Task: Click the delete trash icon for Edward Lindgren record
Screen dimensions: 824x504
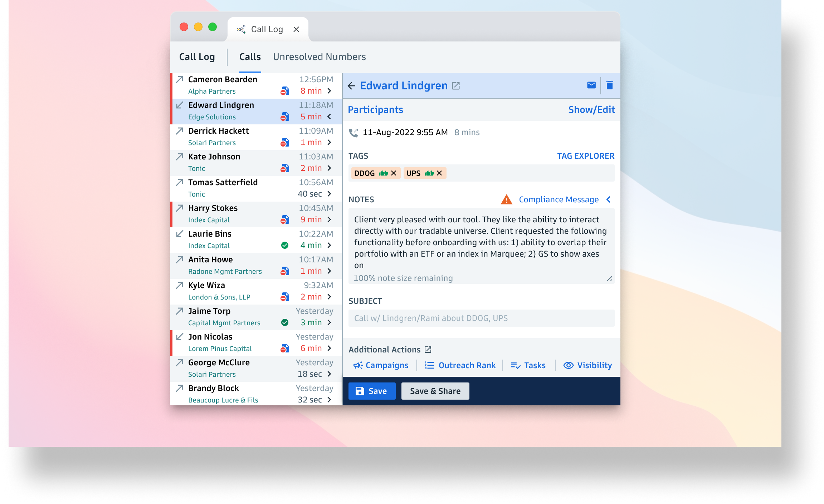Action: [609, 85]
